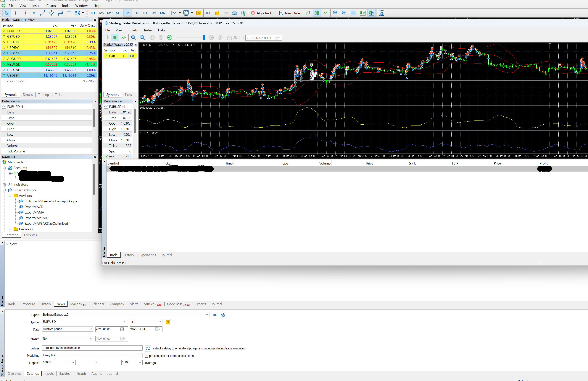Select the equidistant channel tool
Image resolution: width=588 pixels, height=381 pixels.
pos(51,13)
